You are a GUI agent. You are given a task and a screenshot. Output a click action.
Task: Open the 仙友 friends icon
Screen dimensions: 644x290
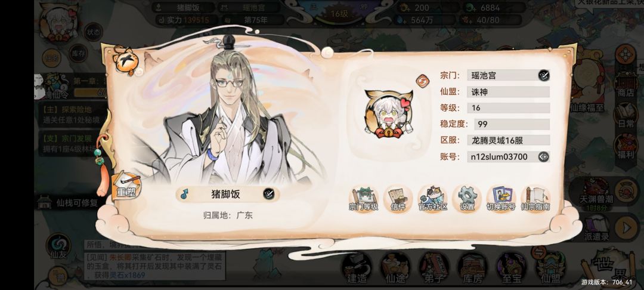click(x=58, y=247)
